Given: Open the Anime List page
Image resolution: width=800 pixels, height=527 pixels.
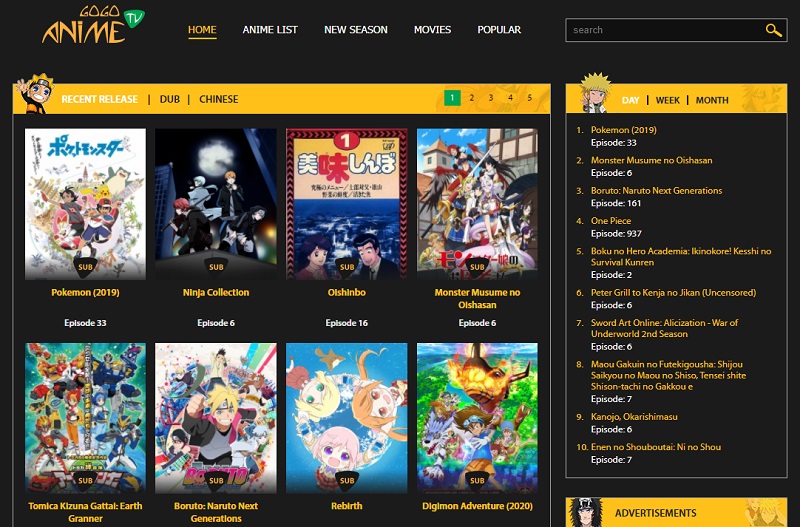Looking at the screenshot, I should [270, 30].
